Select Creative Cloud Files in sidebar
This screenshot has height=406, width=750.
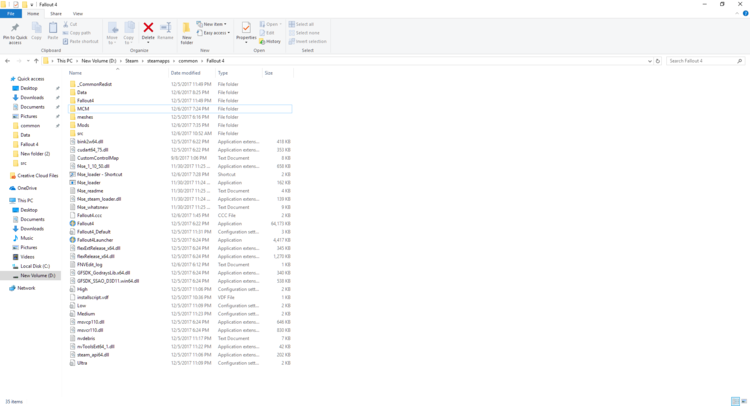point(37,176)
